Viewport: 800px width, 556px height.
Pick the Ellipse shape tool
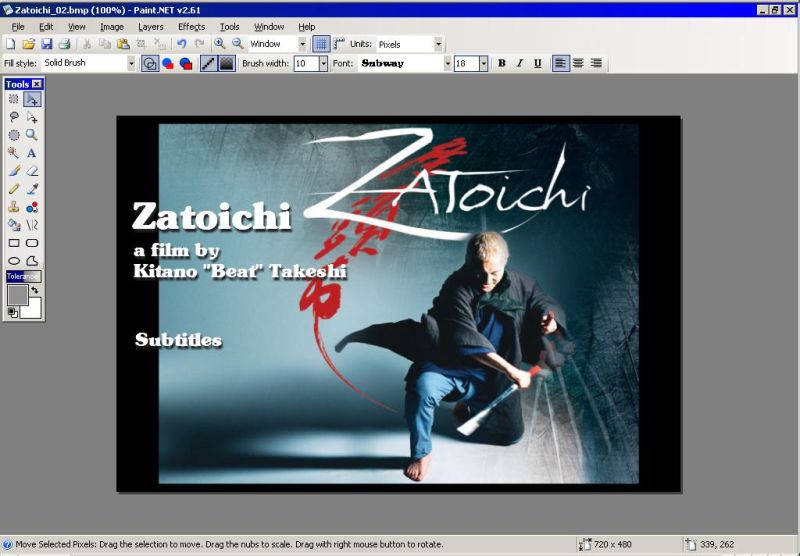pyautogui.click(x=14, y=261)
